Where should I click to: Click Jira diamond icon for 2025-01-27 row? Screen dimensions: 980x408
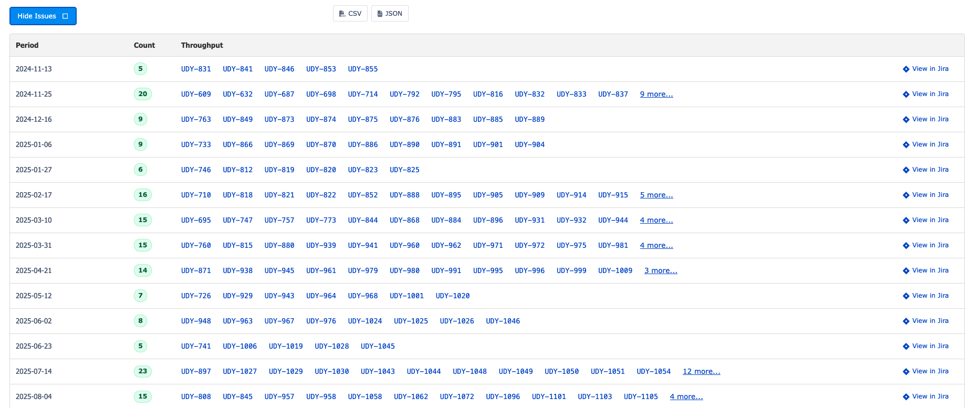[x=906, y=170]
